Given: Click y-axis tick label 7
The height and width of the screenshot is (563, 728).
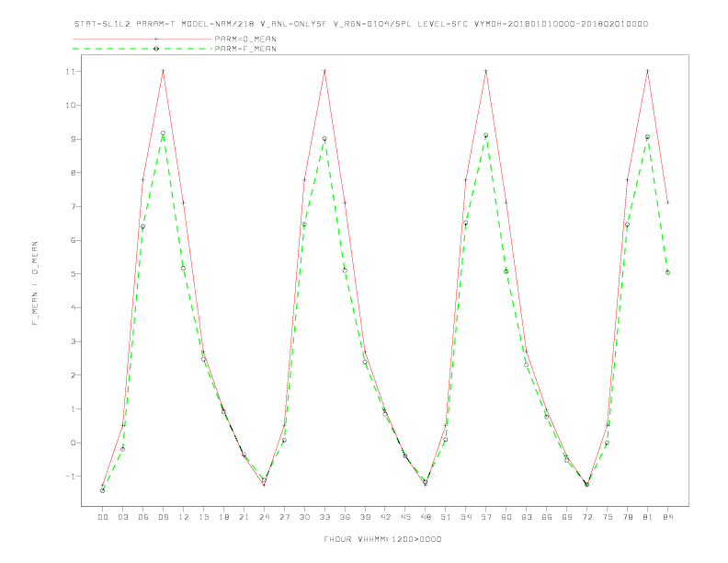Looking at the screenshot, I should click(x=73, y=206).
